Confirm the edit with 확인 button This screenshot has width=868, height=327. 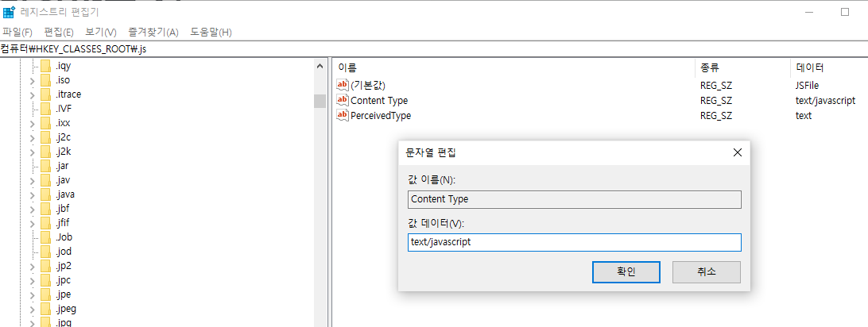pos(626,271)
